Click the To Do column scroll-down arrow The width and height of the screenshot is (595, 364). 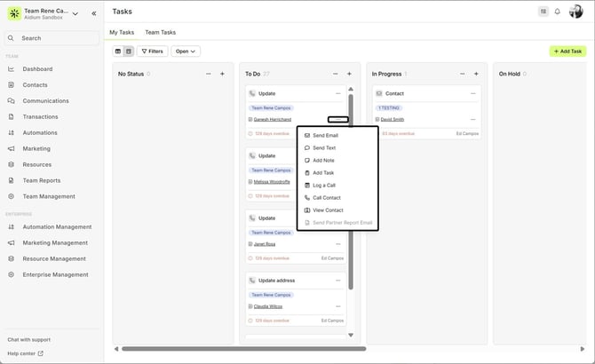coord(351,336)
